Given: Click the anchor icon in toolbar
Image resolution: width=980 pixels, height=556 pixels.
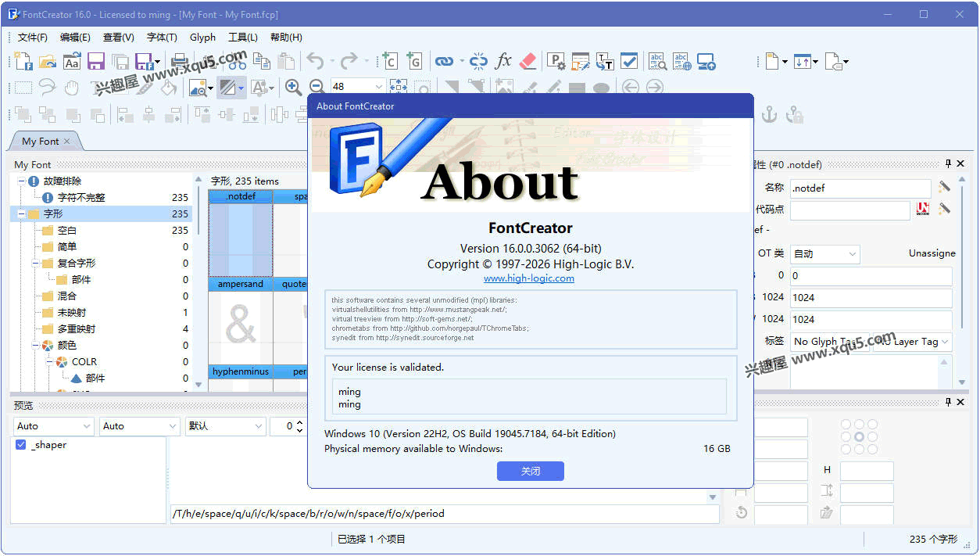Looking at the screenshot, I should coord(770,114).
